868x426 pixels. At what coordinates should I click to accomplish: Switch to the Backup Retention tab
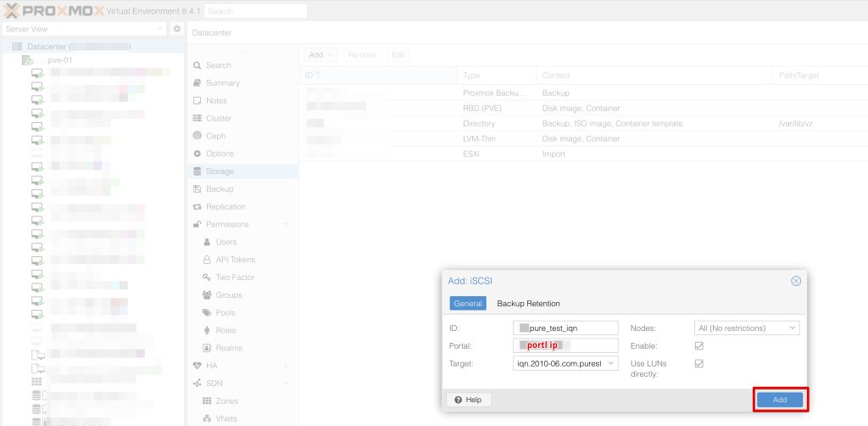coord(528,303)
